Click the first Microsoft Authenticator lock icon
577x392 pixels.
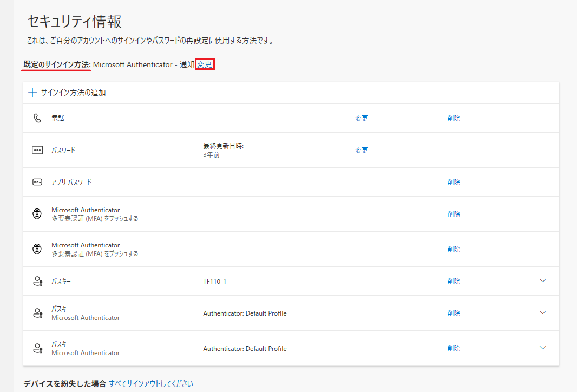pyautogui.click(x=37, y=214)
